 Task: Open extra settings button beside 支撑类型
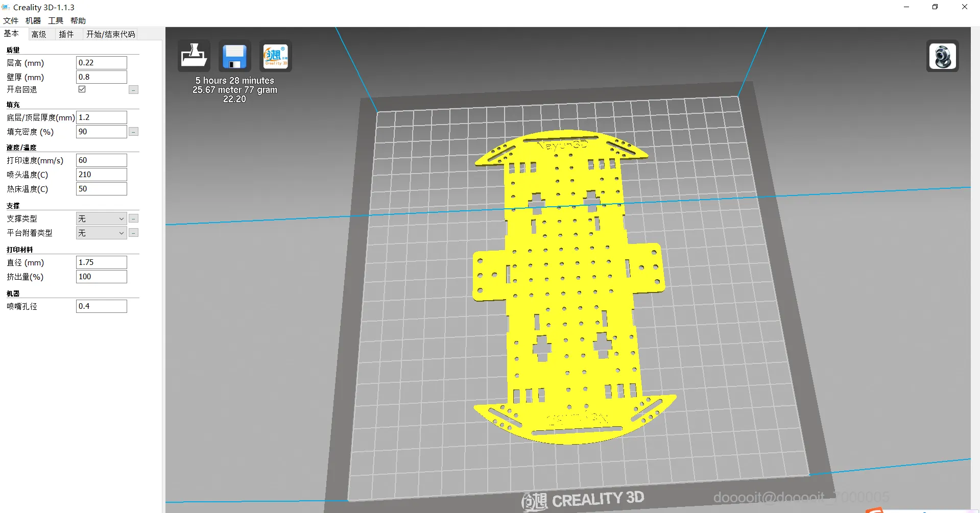133,218
